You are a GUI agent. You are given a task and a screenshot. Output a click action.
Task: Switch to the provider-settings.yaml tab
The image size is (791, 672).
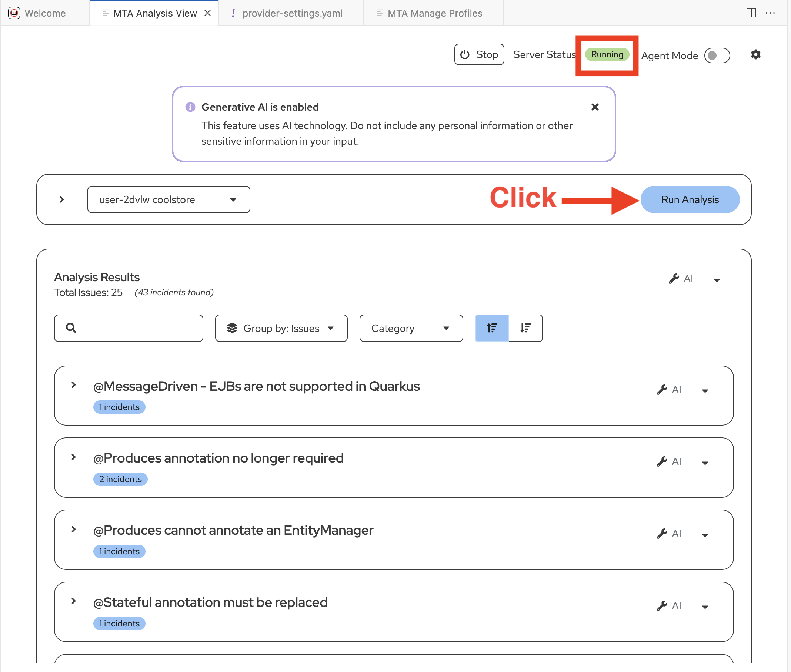[x=292, y=13]
